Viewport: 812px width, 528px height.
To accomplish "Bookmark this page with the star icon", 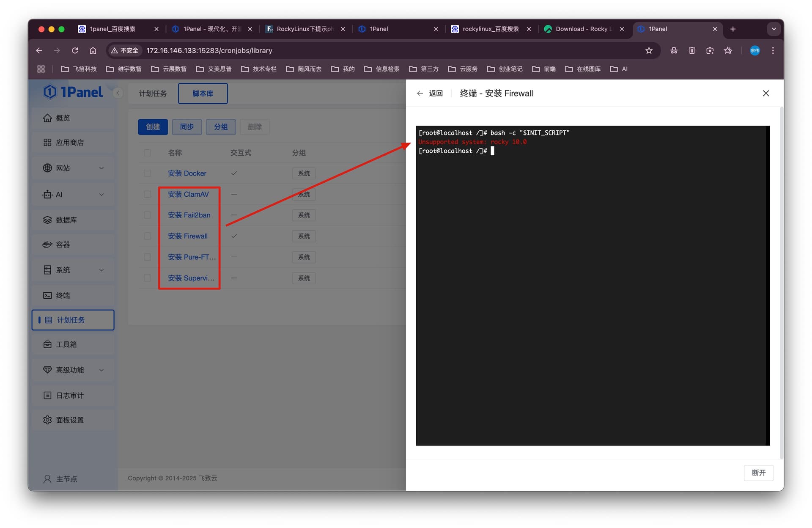I will 649,50.
